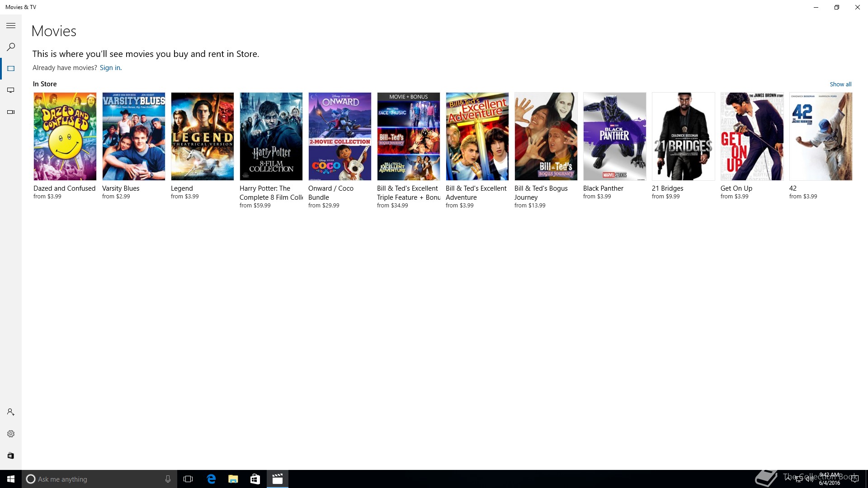The height and width of the screenshot is (488, 868).
Task: Open the Videos camera section icon
Action: 11,112
